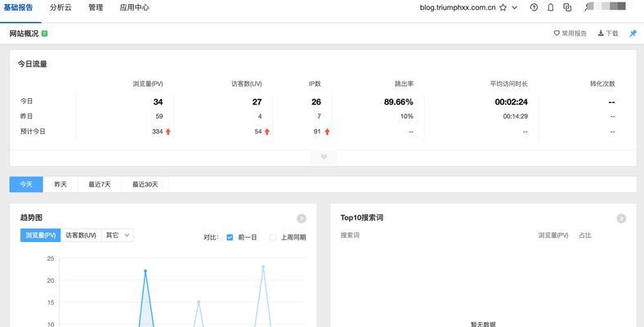Switch to 分析云 tab
Viewport: 644px width, 327px height.
click(60, 7)
